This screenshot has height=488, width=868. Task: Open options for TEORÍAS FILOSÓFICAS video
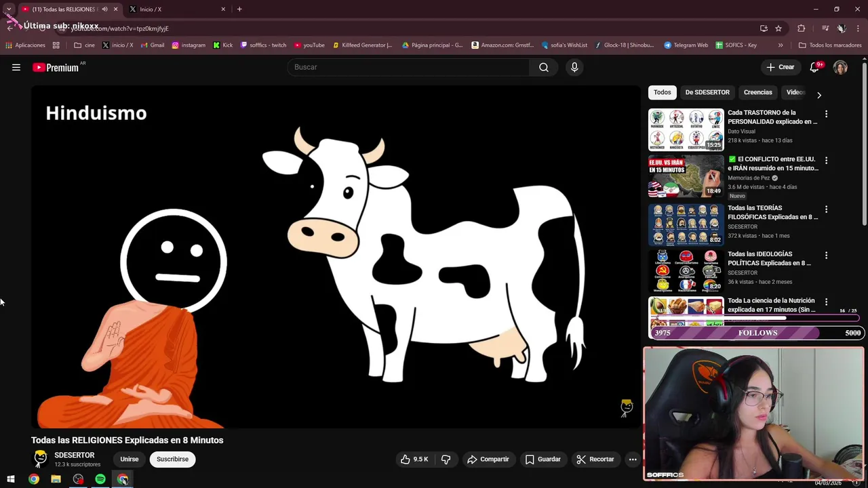pos(826,209)
